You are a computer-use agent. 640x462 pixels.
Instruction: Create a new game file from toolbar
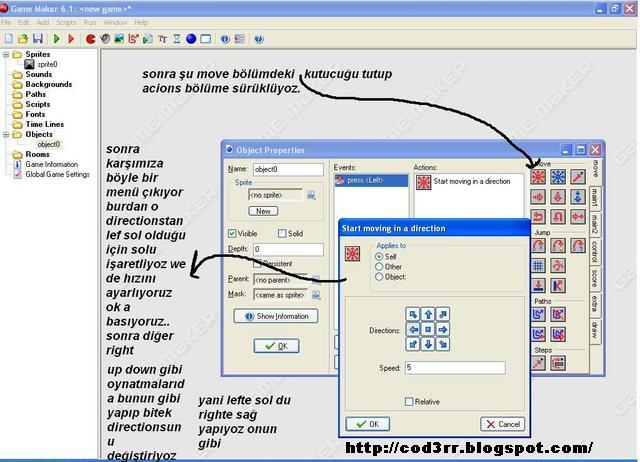pos(9,39)
